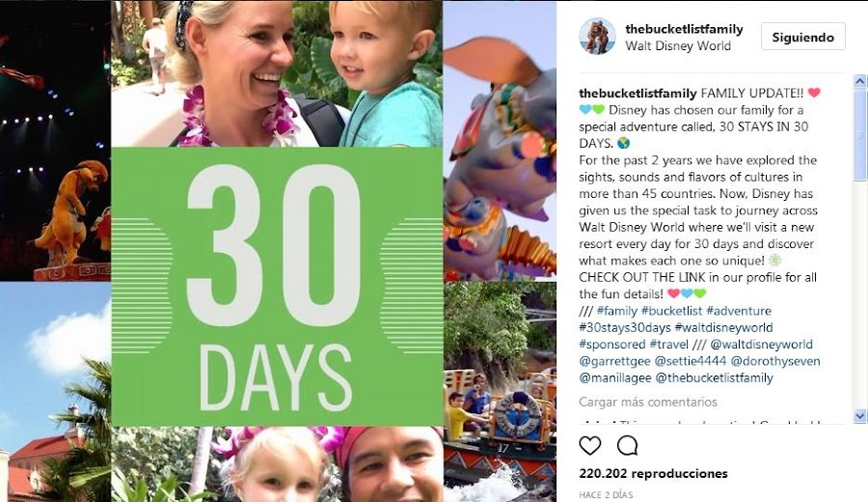The height and width of the screenshot is (502, 868).
Task: Open the #30stays30days hashtag
Action: point(624,327)
